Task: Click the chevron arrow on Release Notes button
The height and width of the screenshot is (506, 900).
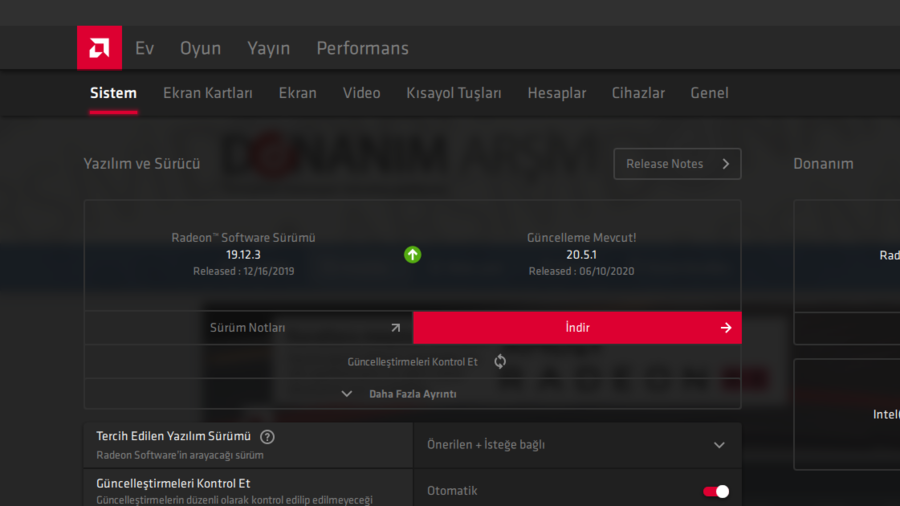Action: 726,164
